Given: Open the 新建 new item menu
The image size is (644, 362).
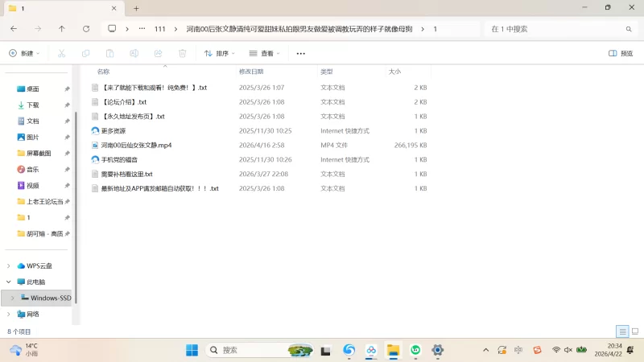Looking at the screenshot, I should (24, 53).
